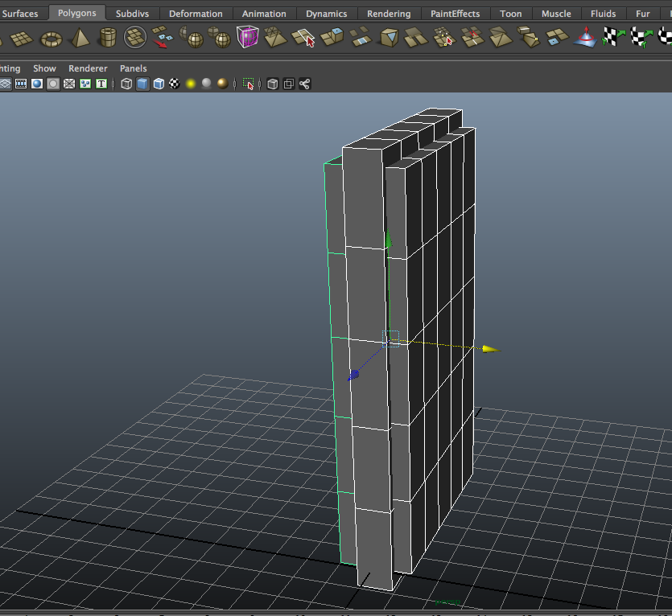Image resolution: width=672 pixels, height=616 pixels.
Task: Open the Renderer panel menu
Action: pos(88,68)
